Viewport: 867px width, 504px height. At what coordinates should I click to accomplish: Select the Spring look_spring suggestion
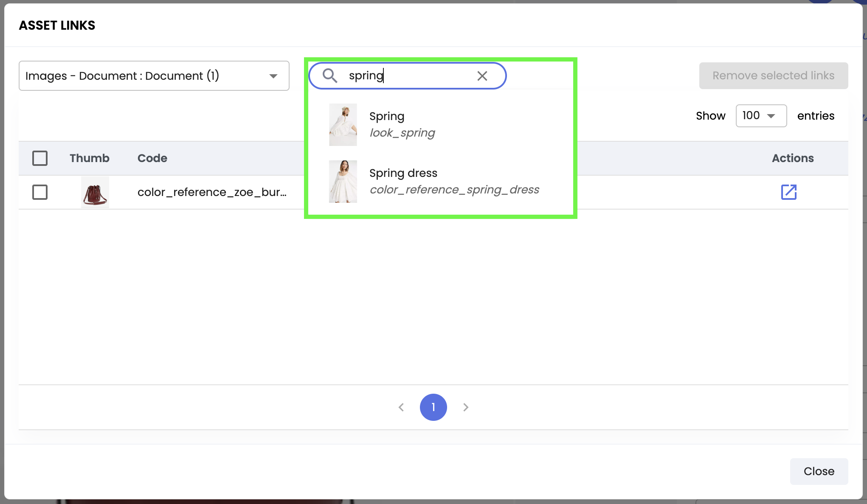tap(402, 124)
